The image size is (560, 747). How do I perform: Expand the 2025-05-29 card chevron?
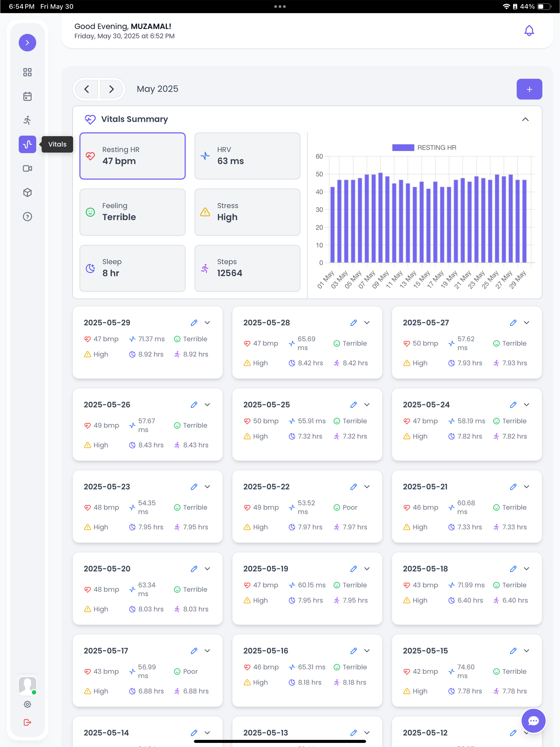[207, 322]
